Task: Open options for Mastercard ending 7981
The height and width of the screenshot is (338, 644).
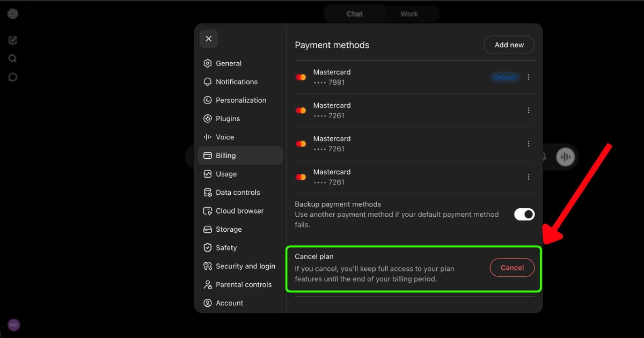Action: tap(529, 77)
